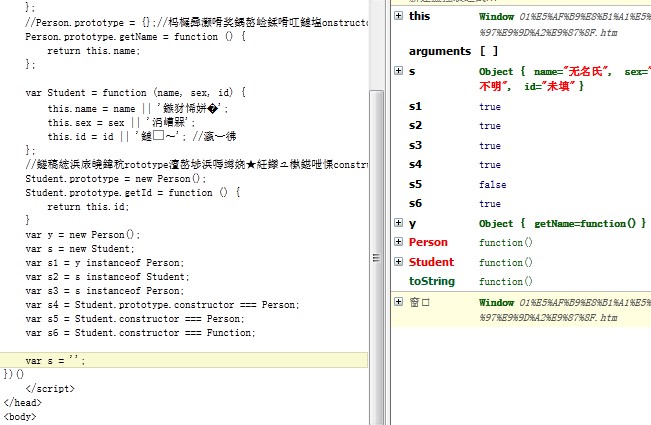Click code line 'var s = new Student;'
This screenshot has width=651, height=425.
click(x=80, y=249)
